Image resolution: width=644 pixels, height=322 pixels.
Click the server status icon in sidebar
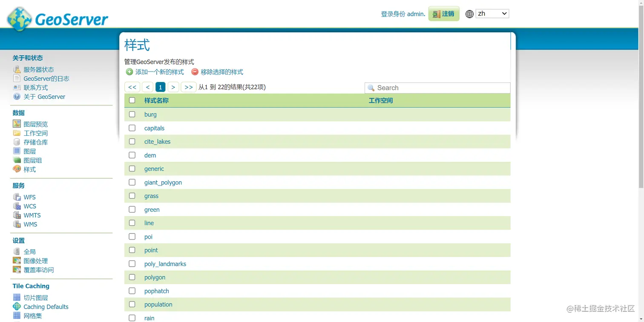click(17, 69)
